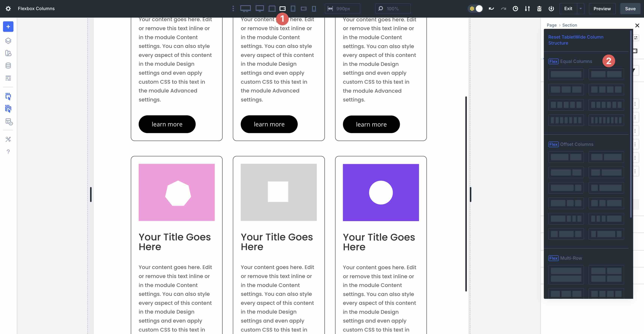Screen dimensions: 644x334
Task: Click the blue plus icon to add element
Action: pos(8,27)
